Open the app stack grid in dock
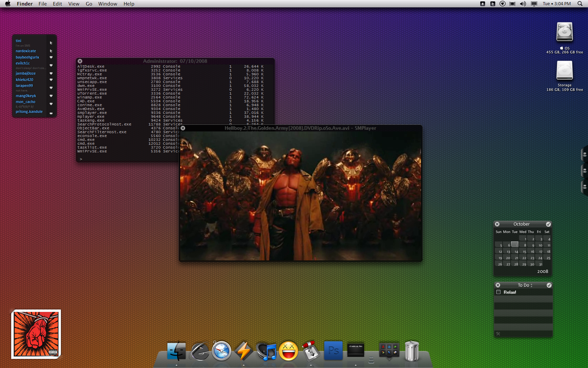 point(389,351)
